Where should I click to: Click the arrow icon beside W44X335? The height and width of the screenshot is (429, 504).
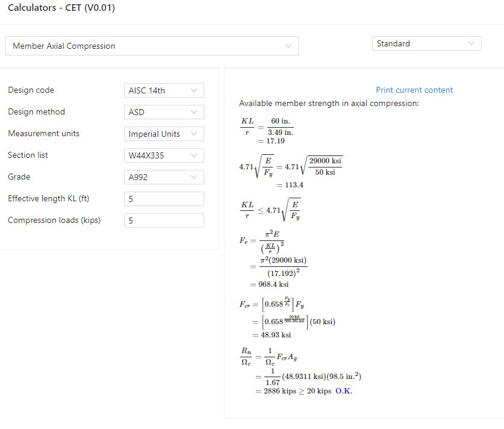(x=194, y=155)
